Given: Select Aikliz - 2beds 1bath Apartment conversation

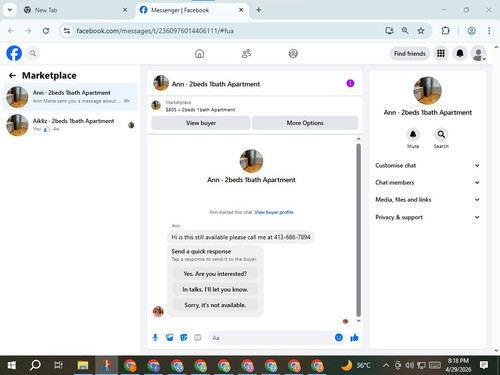Looking at the screenshot, I should (70, 125).
